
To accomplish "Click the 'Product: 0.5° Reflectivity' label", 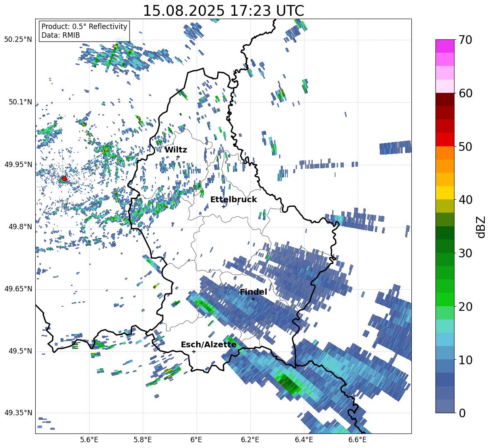I will coord(84,26).
